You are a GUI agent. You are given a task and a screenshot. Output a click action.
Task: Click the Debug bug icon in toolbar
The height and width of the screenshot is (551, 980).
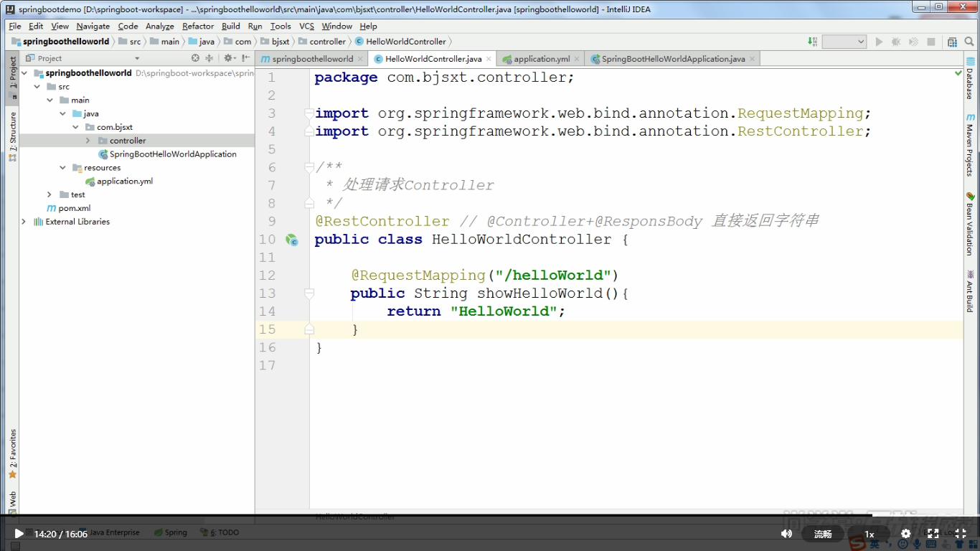point(896,42)
